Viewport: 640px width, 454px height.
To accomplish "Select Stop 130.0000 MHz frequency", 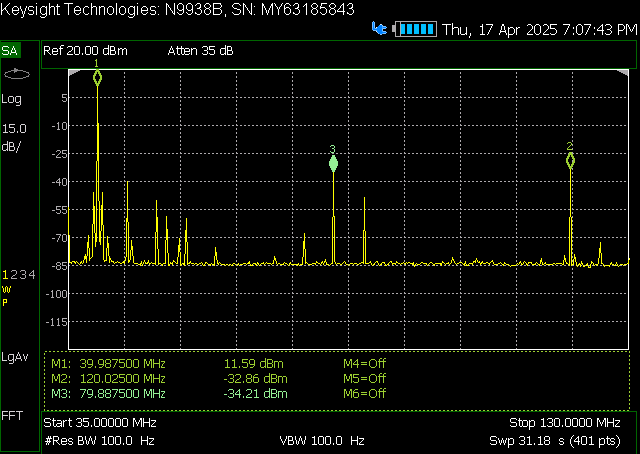I will click(x=565, y=423).
